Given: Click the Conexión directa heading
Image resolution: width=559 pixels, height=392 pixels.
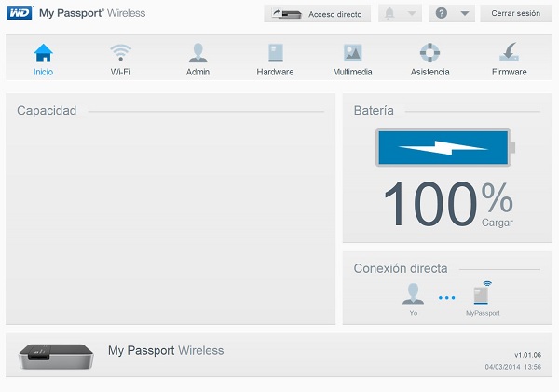Looking at the screenshot, I should [x=401, y=268].
